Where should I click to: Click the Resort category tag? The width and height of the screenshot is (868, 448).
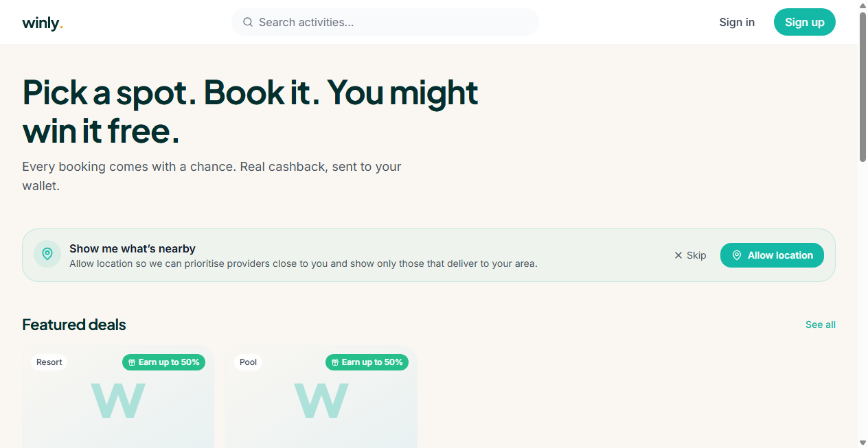[x=49, y=362]
